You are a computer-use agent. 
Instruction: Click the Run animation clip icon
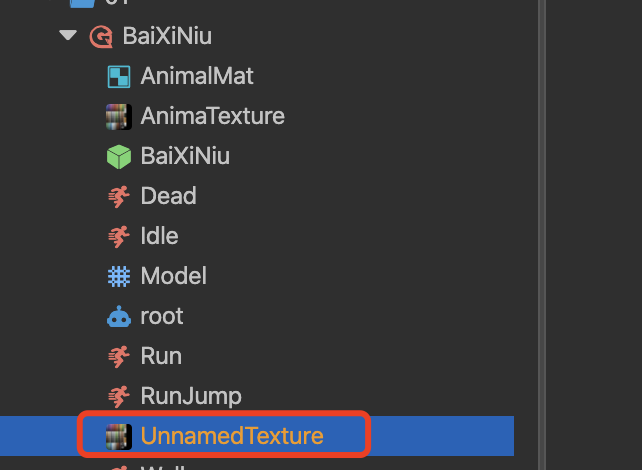[x=119, y=356]
